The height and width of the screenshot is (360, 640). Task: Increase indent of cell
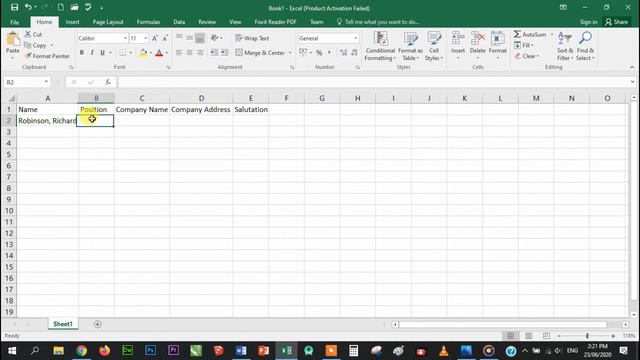(x=224, y=52)
